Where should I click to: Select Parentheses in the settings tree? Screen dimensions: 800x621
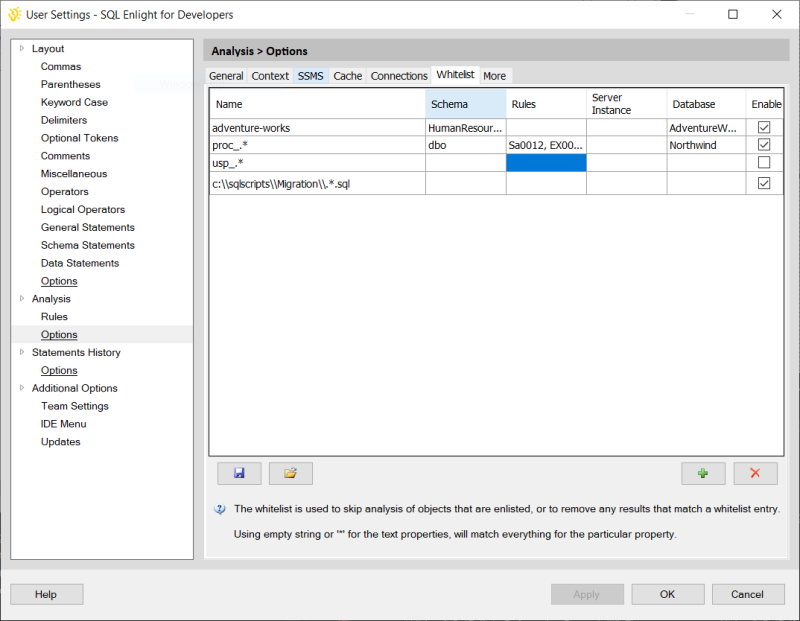pyautogui.click(x=70, y=84)
